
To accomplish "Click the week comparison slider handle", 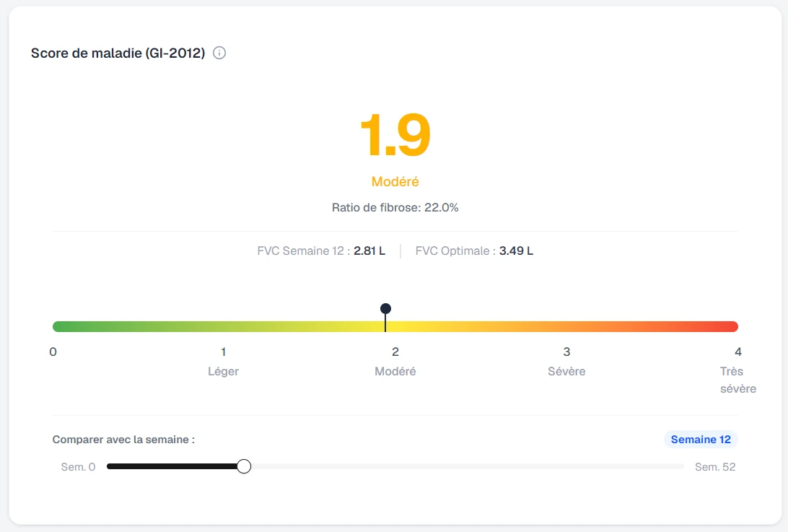I will (244, 466).
